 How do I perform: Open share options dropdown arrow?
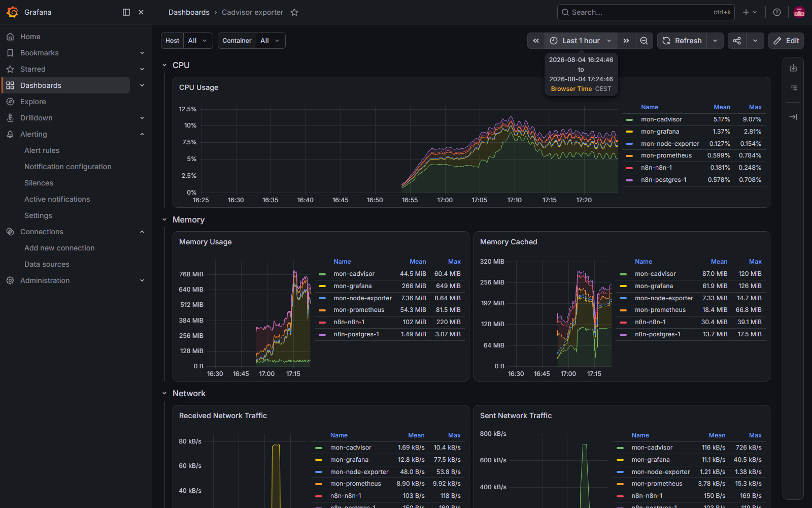coord(755,41)
